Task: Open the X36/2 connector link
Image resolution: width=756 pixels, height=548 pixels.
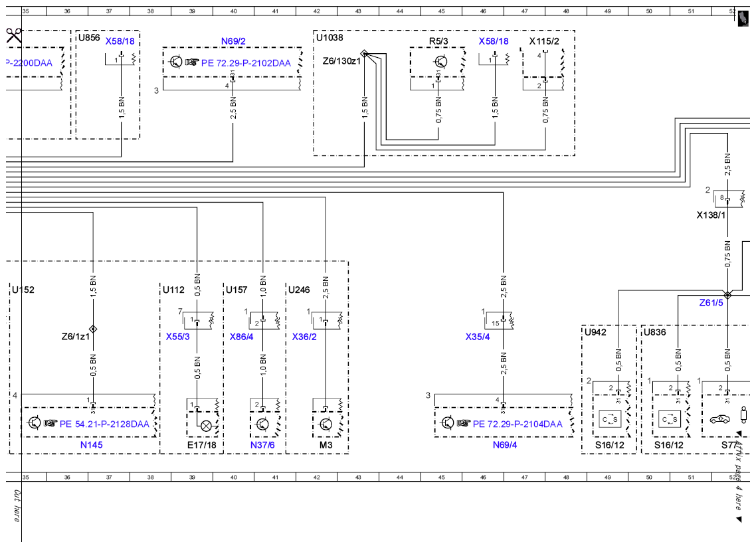Action: (304, 336)
